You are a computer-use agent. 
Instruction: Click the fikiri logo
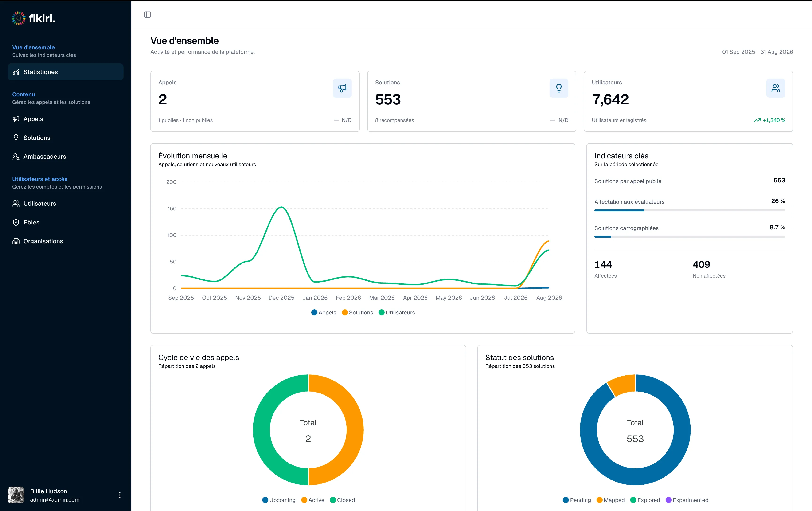33,18
